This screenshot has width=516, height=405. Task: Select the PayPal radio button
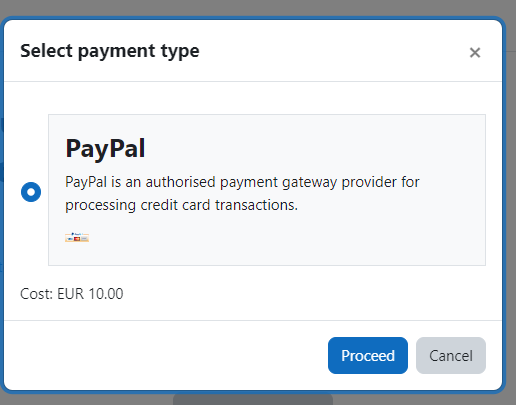(31, 192)
